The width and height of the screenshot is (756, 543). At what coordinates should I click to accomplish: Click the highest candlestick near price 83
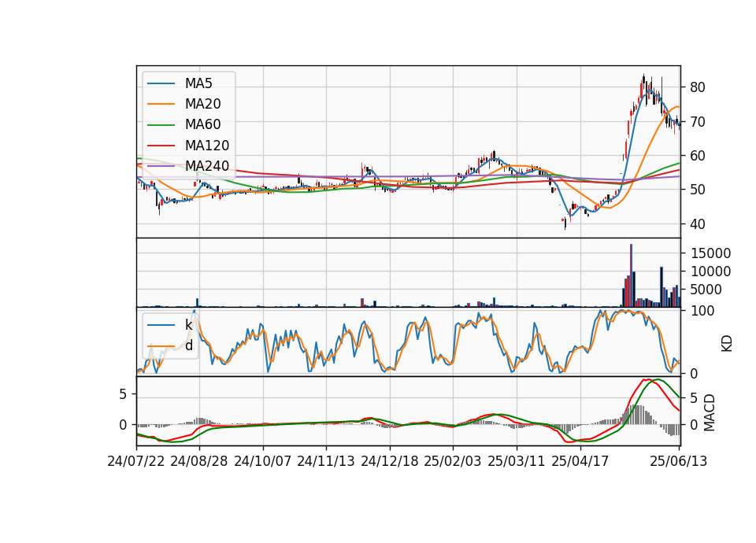(643, 83)
